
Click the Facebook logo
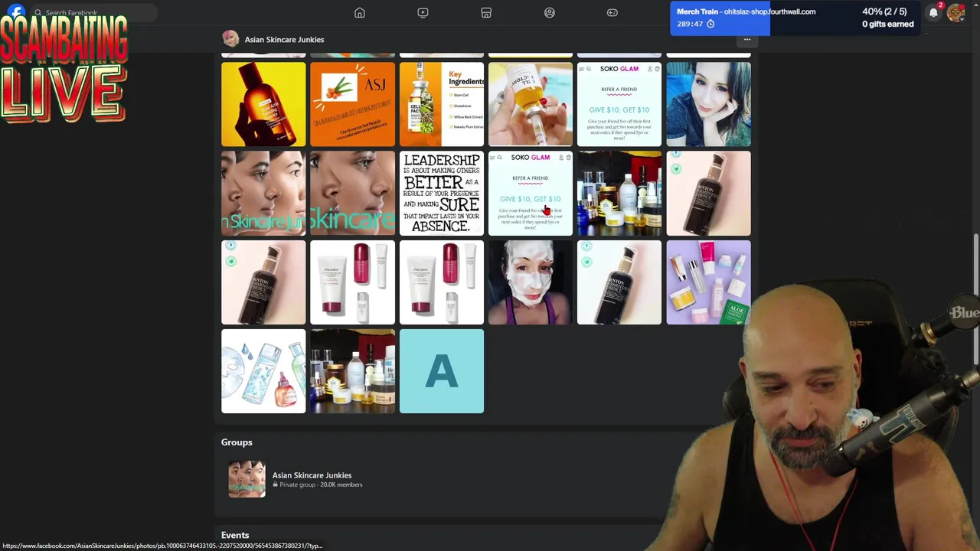tap(17, 11)
